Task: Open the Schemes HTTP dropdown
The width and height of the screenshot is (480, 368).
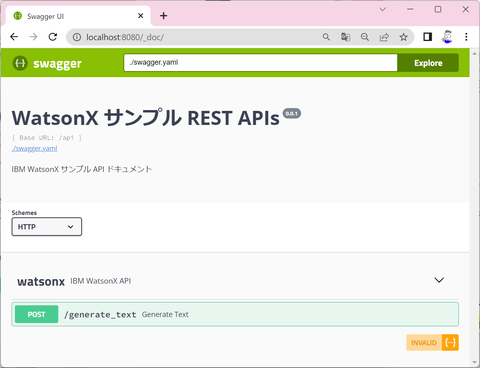Action: coord(47,227)
